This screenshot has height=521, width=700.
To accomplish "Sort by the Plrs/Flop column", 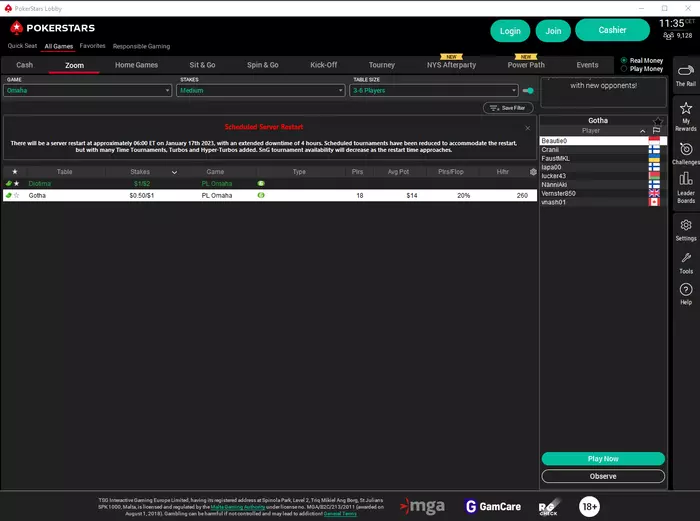I will [x=451, y=172].
